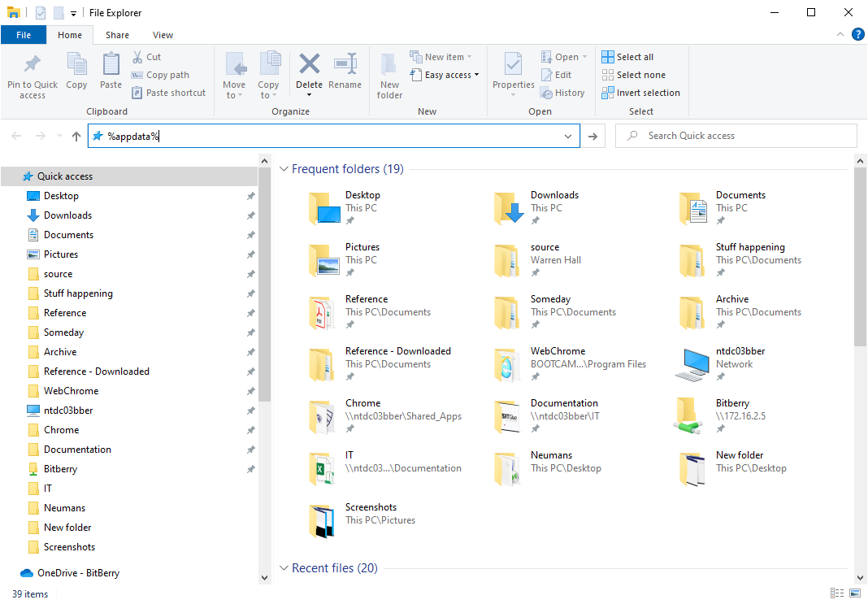Open the View ribbon tab
Viewport: 868px width, 604px height.
163,35
